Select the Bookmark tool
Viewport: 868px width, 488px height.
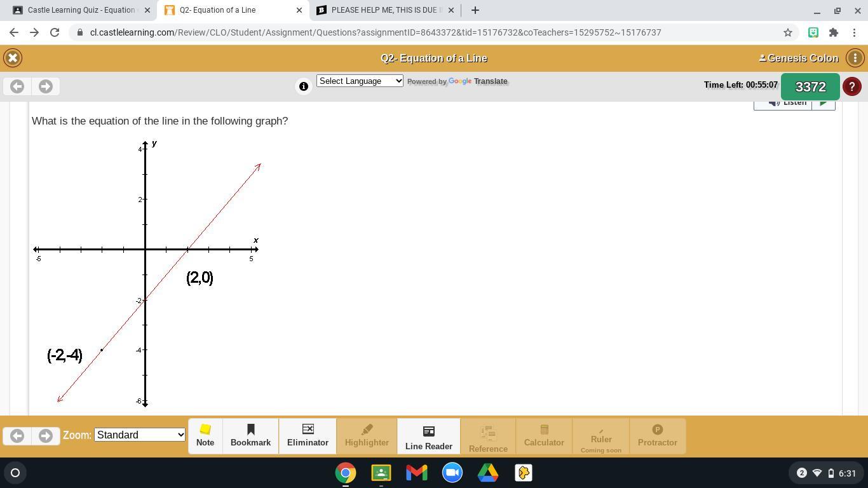pyautogui.click(x=250, y=436)
